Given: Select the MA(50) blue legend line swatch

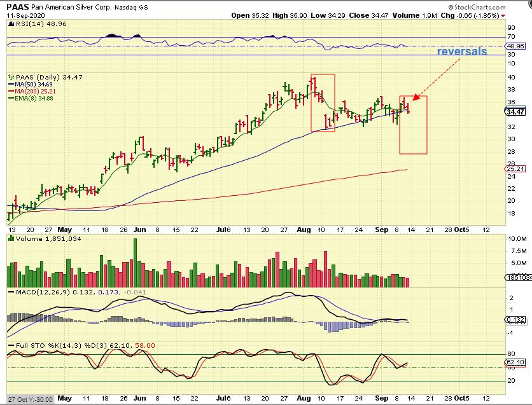Looking at the screenshot, I should pyautogui.click(x=11, y=85).
